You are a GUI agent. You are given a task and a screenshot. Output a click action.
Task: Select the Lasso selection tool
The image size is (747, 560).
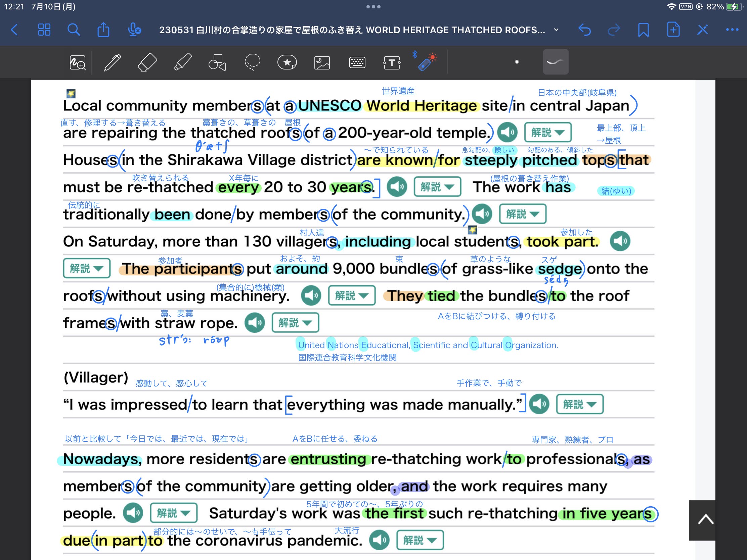tap(252, 62)
